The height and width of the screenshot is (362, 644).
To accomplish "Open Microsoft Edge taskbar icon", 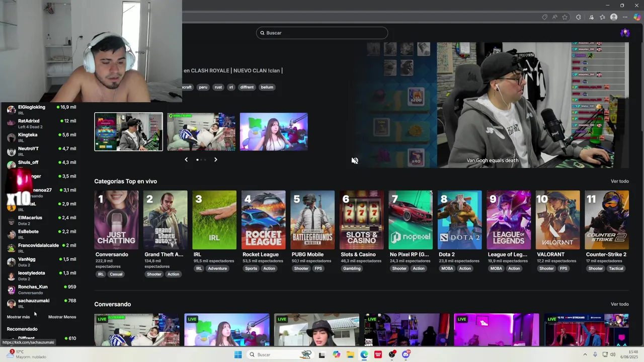I will [364, 354].
